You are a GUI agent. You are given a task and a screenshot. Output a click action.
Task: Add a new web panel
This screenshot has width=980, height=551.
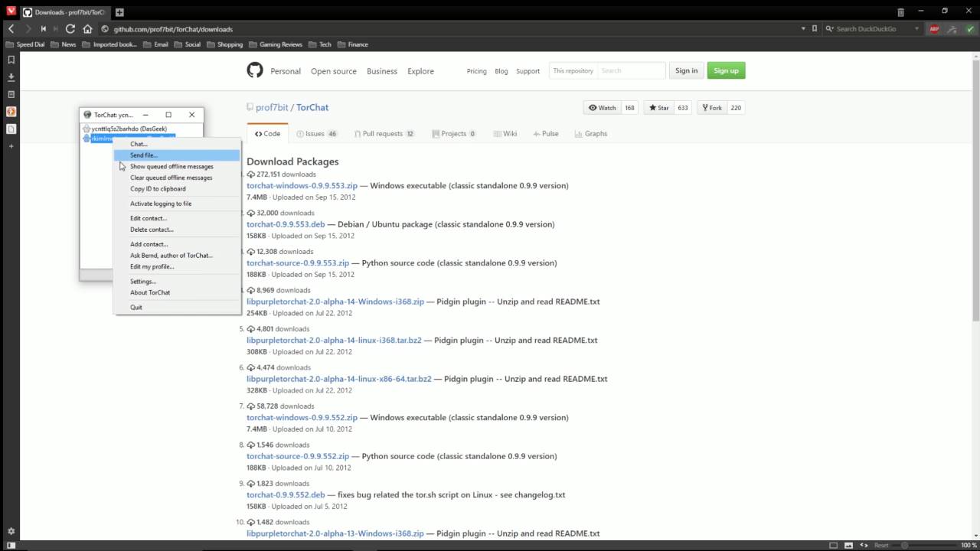11,145
